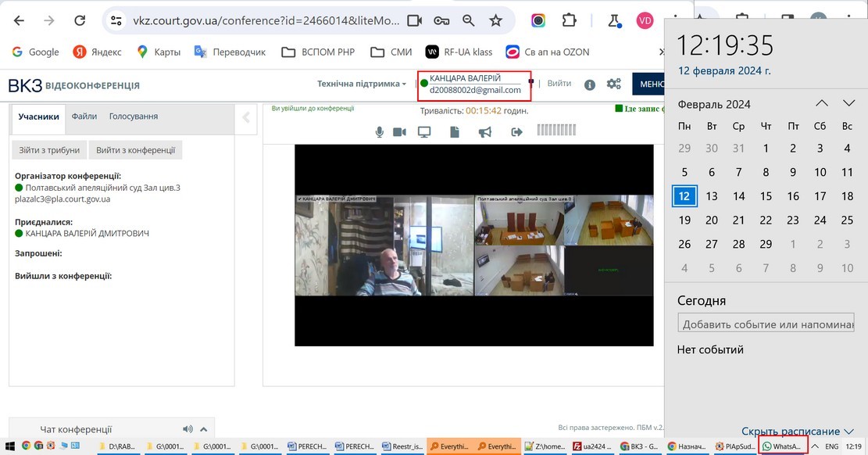Switch to the Учасники tab
The width and height of the screenshot is (868, 455).
point(38,117)
